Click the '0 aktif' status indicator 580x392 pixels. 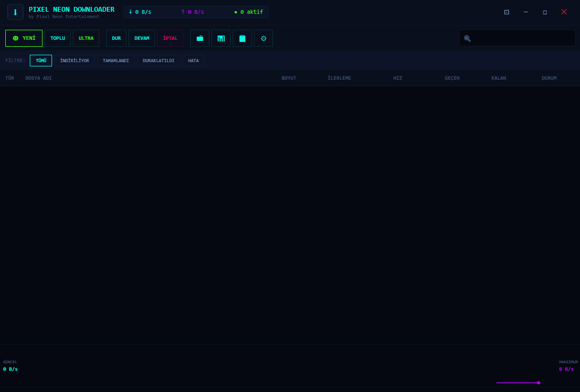(x=249, y=12)
